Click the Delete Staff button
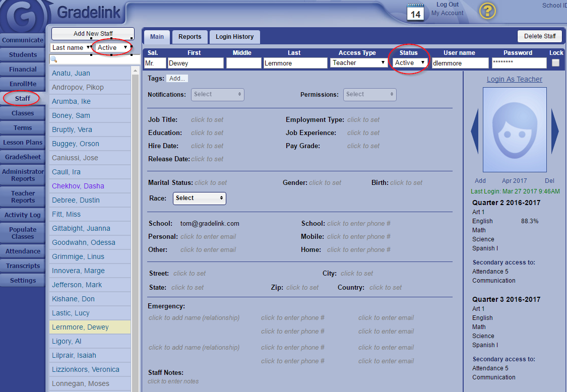This screenshot has width=567, height=392. coord(539,36)
